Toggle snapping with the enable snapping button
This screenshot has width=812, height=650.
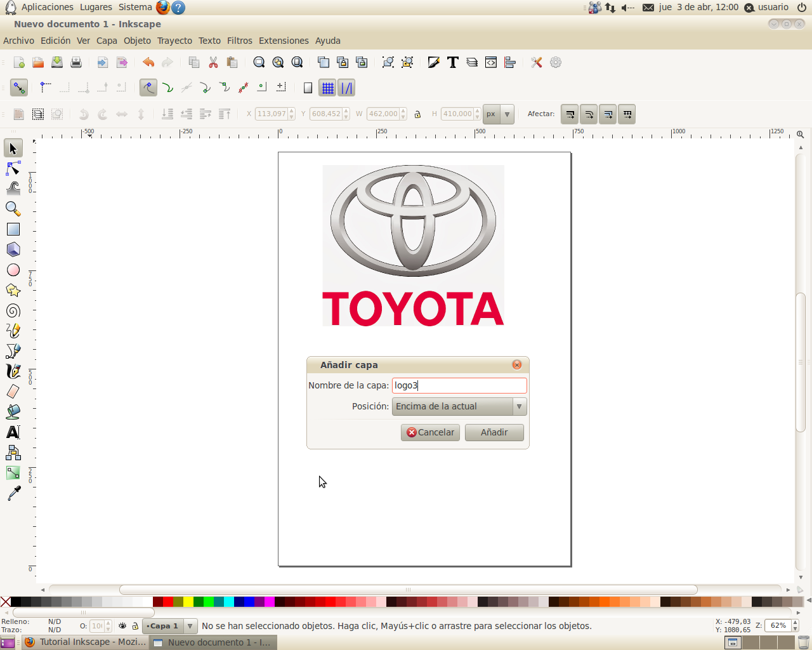18,88
